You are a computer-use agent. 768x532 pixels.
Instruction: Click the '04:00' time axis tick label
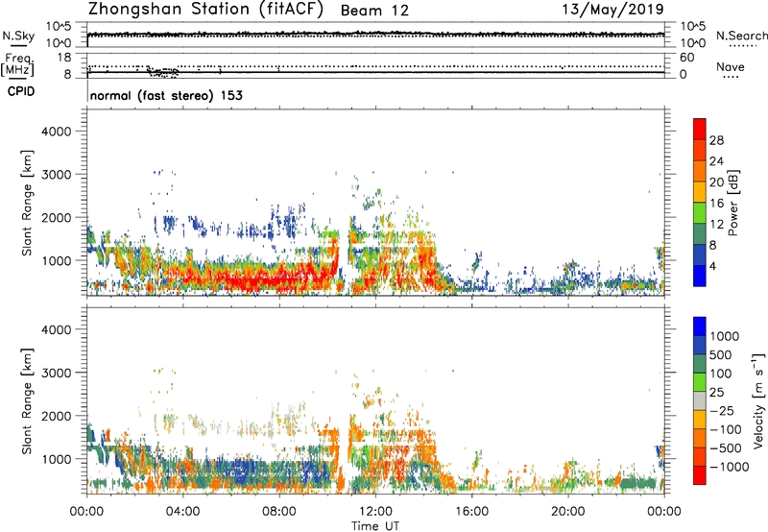point(182,512)
